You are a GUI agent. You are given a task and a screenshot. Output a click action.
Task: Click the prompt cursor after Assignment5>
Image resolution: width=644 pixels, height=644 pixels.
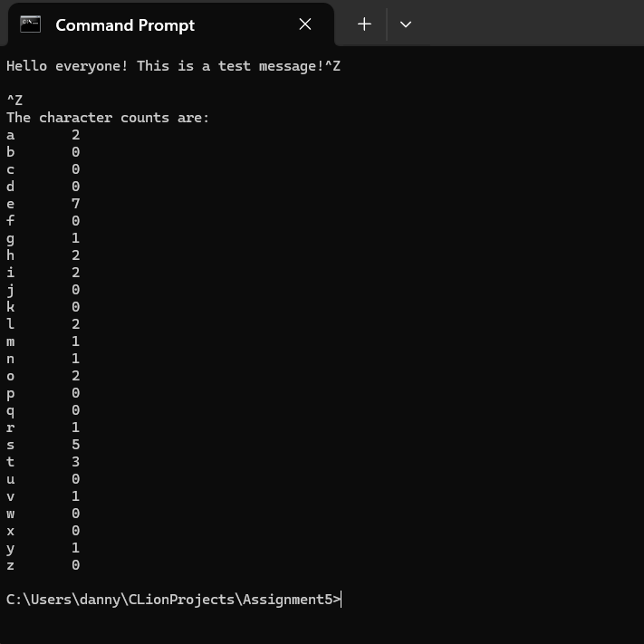(342, 600)
